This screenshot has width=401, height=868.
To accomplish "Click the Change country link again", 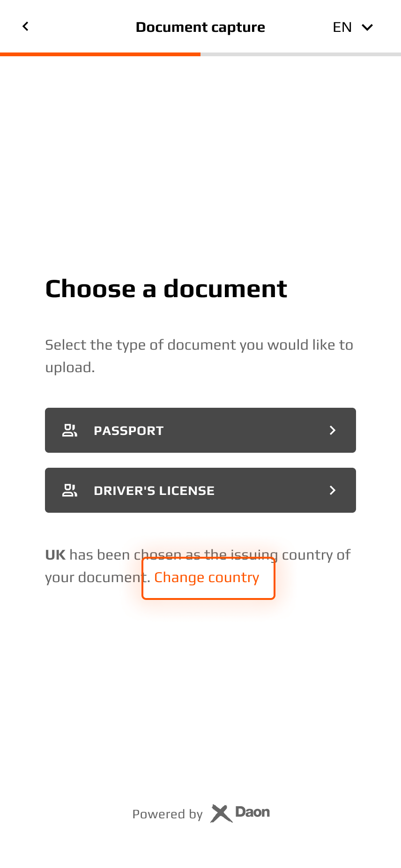I will (207, 577).
